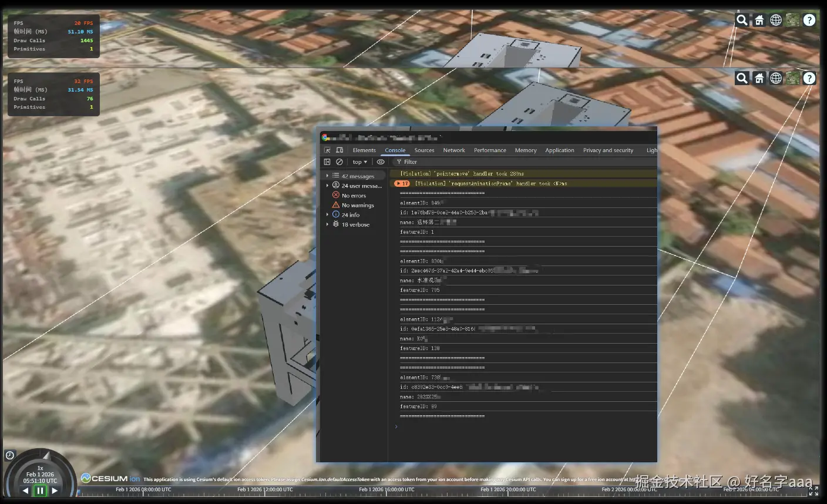Click Home view icon in lower Cesium toolbar
This screenshot has width=827, height=504.
coord(759,78)
